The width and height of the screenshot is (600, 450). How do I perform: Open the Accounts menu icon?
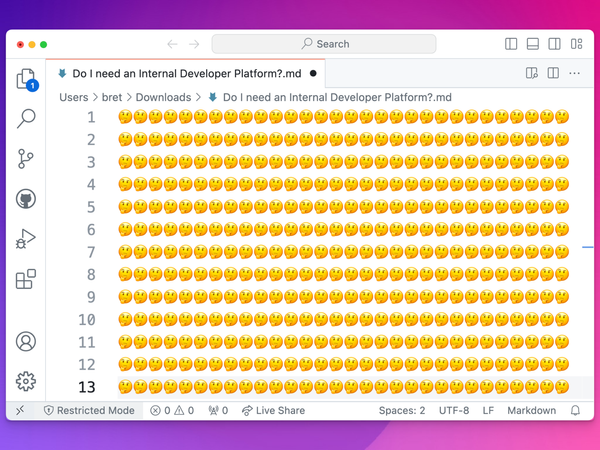[26, 342]
